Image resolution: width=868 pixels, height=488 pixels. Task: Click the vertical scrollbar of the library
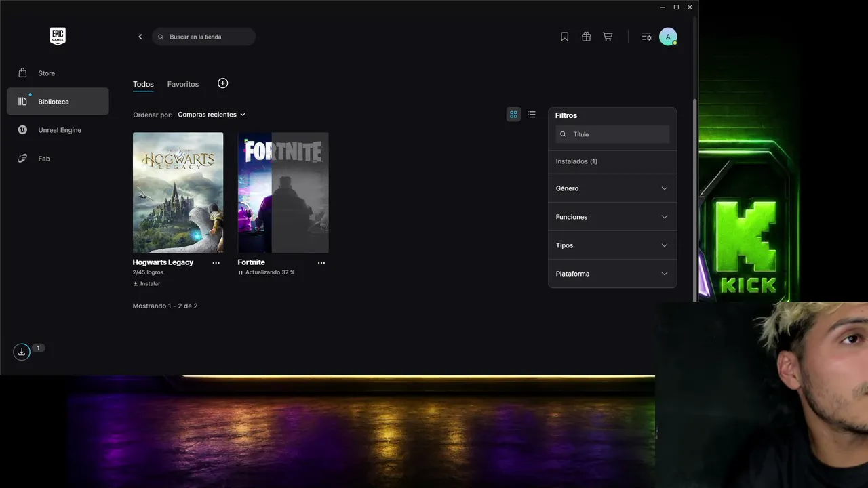tap(694, 200)
